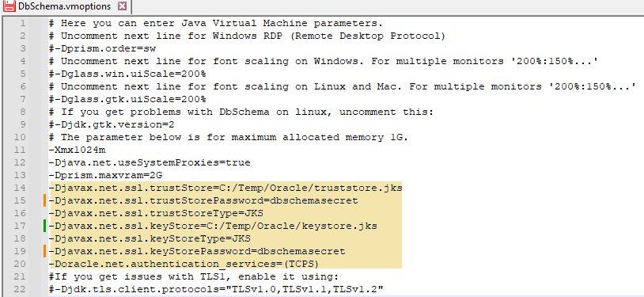Click the line about font scaling on Linux and Mac
Screen dimensions: 644x297
(342, 87)
